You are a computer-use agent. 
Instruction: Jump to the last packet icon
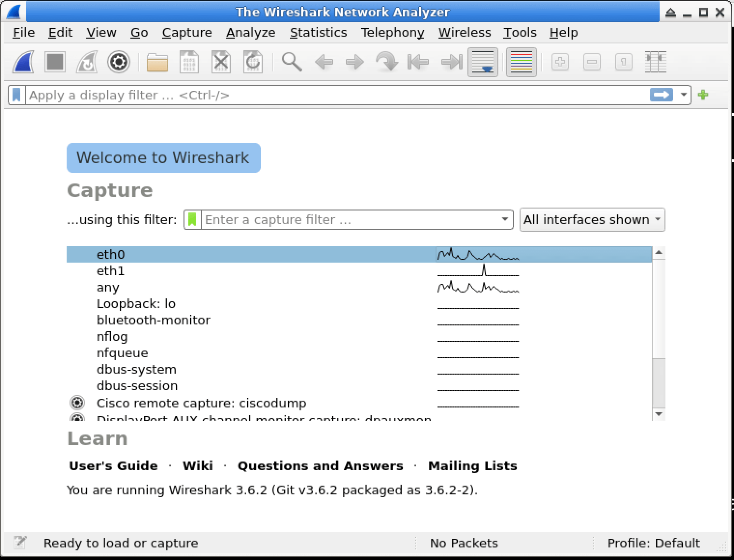(451, 62)
